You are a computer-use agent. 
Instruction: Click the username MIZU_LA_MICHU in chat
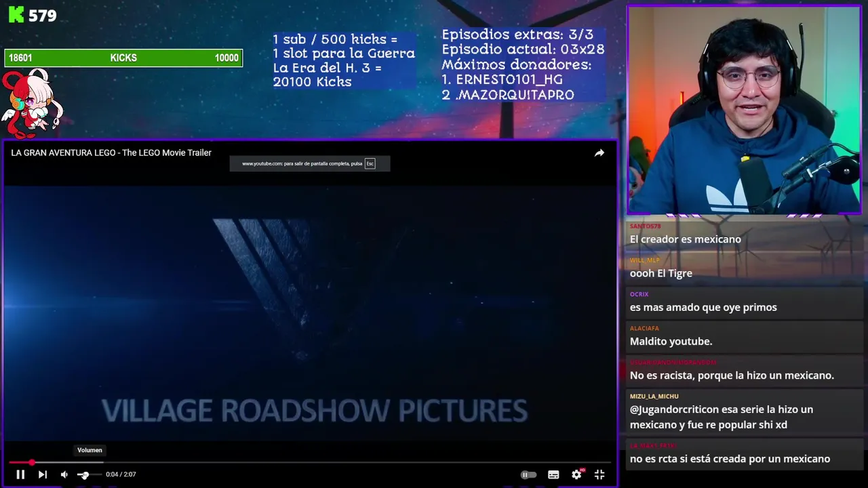pos(654,396)
